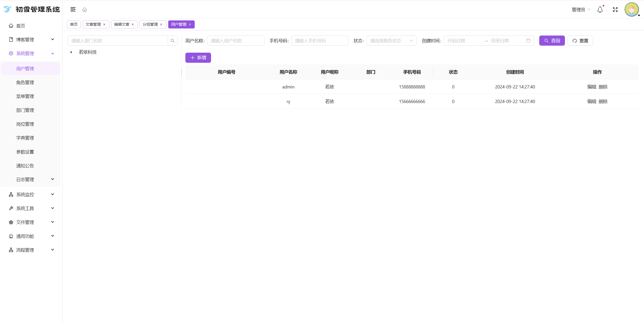Focus the 用户名称 input field
Viewport: 644px width, 323px height.
point(235,41)
